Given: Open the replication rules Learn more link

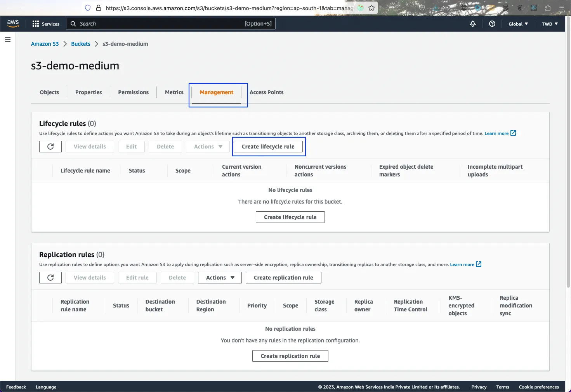Looking at the screenshot, I should point(462,264).
